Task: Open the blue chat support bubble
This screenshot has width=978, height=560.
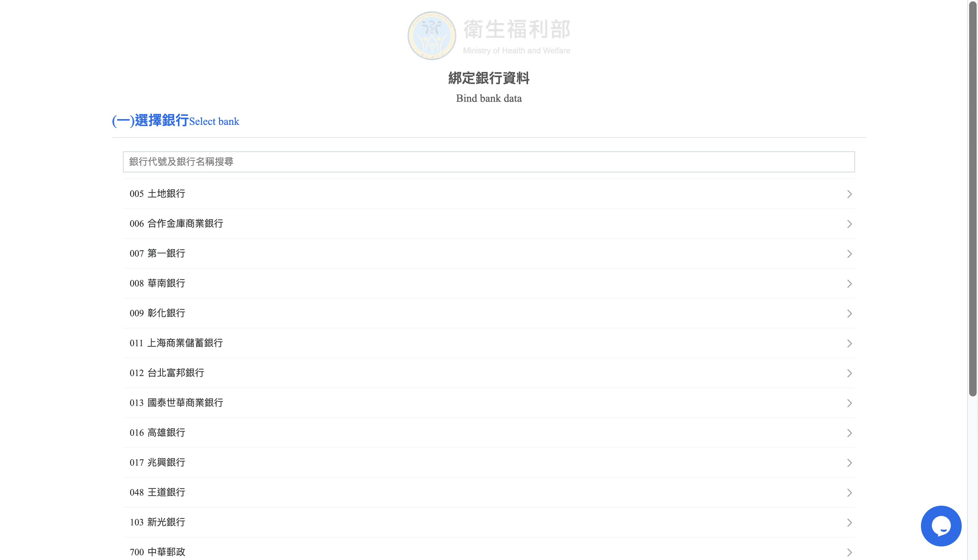Action: tap(941, 526)
